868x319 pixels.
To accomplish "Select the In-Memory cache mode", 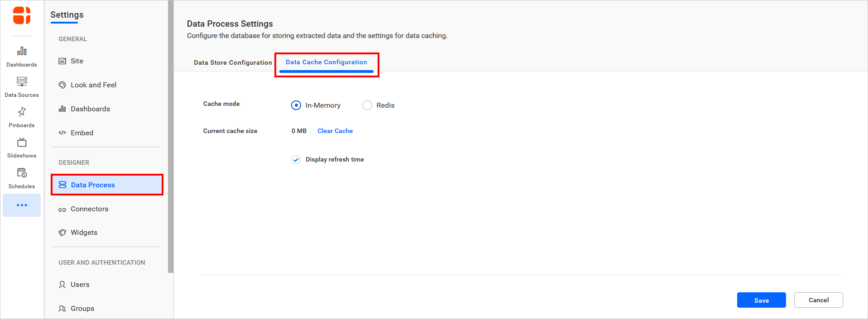I will tap(296, 105).
